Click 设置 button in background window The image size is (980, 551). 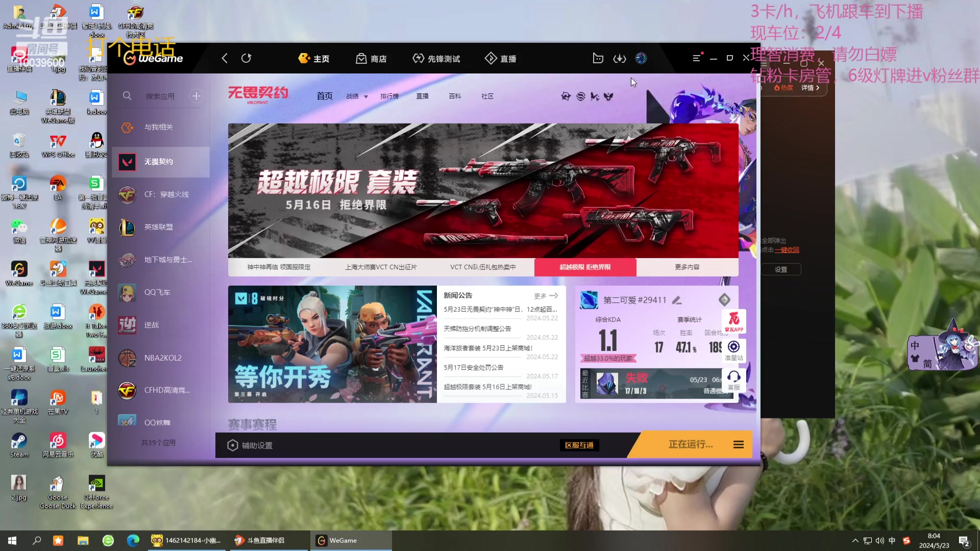click(781, 269)
